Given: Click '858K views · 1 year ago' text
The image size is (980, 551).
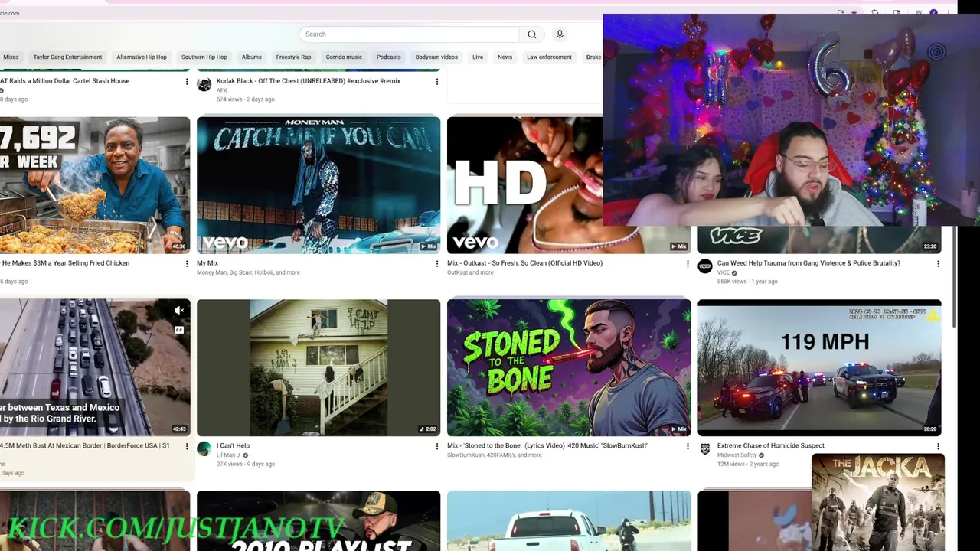Looking at the screenshot, I should (x=747, y=282).
